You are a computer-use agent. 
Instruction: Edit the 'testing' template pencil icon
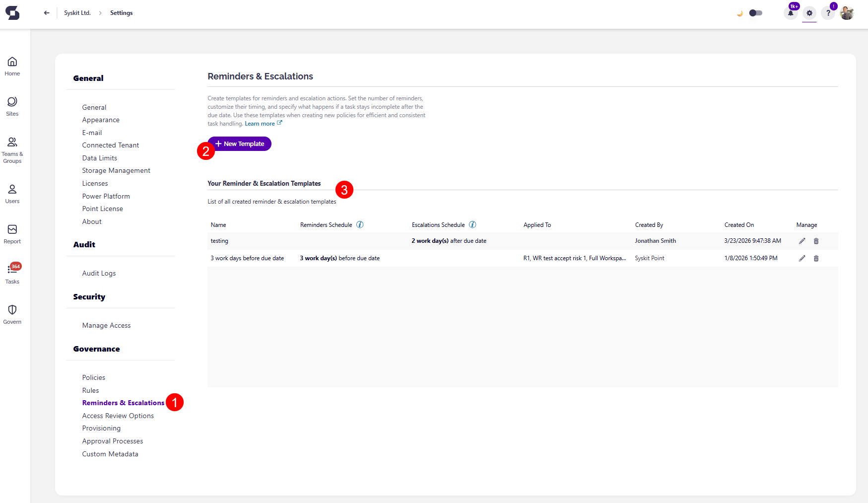pos(802,241)
